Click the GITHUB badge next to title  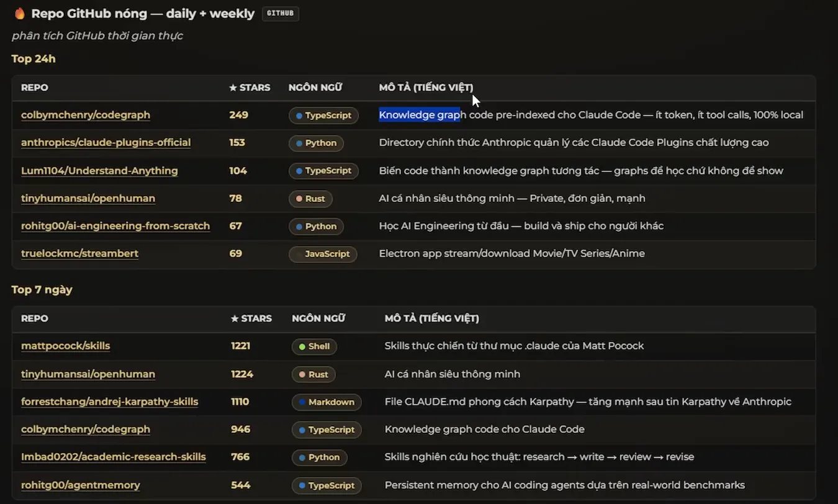[281, 13]
